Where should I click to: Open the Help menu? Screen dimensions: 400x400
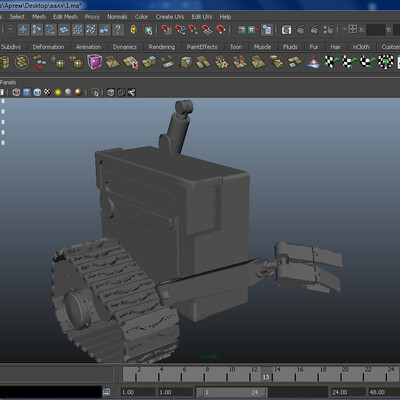tap(225, 17)
